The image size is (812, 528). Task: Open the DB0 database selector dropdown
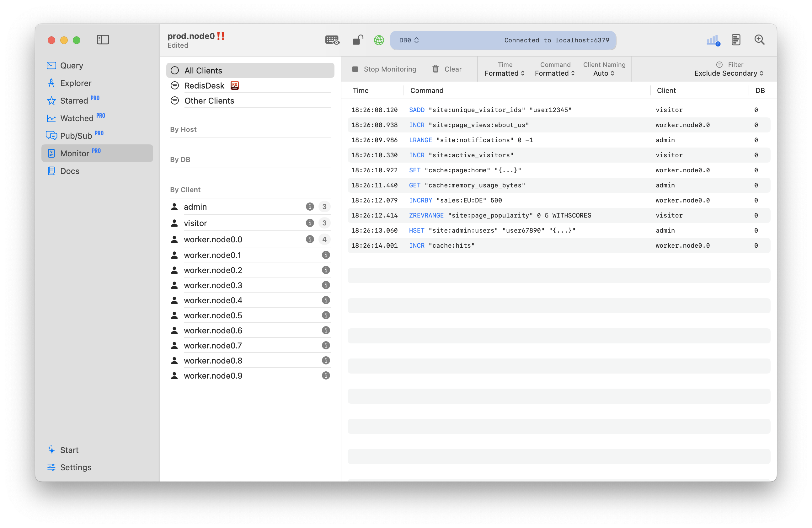[409, 40]
